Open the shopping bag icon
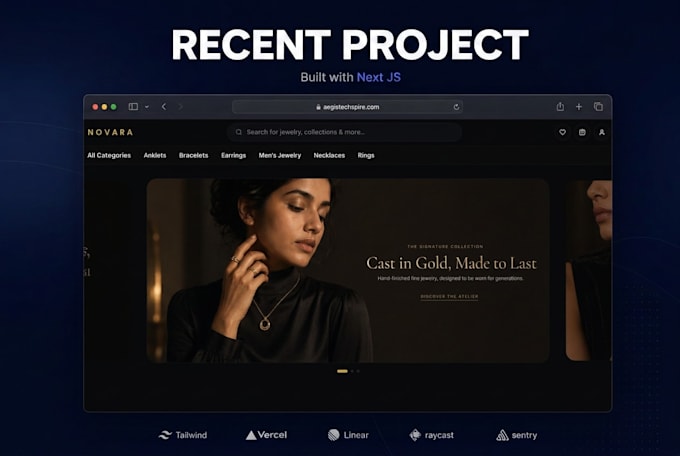This screenshot has width=680, height=456. 582,132
